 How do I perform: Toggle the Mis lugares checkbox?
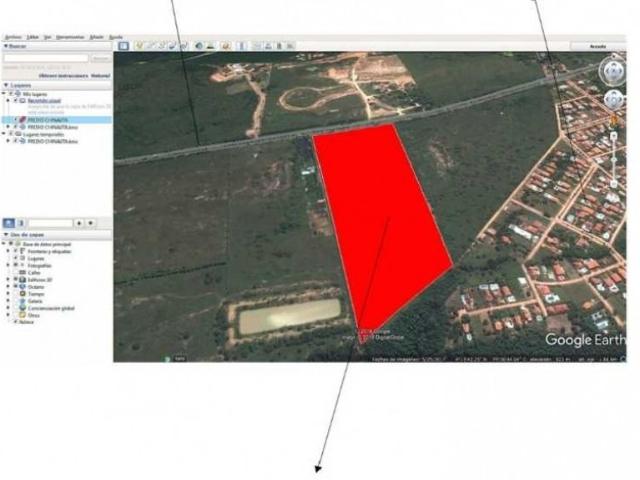point(11,94)
